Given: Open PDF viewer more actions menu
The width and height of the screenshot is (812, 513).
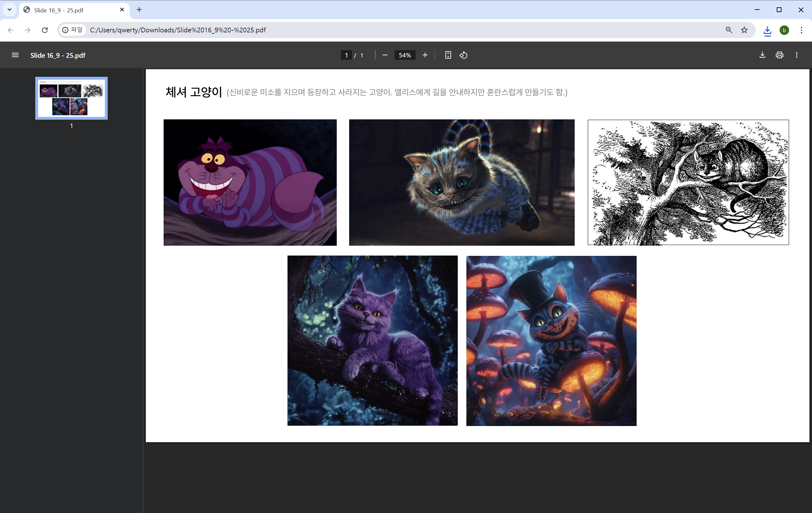Looking at the screenshot, I should point(797,55).
